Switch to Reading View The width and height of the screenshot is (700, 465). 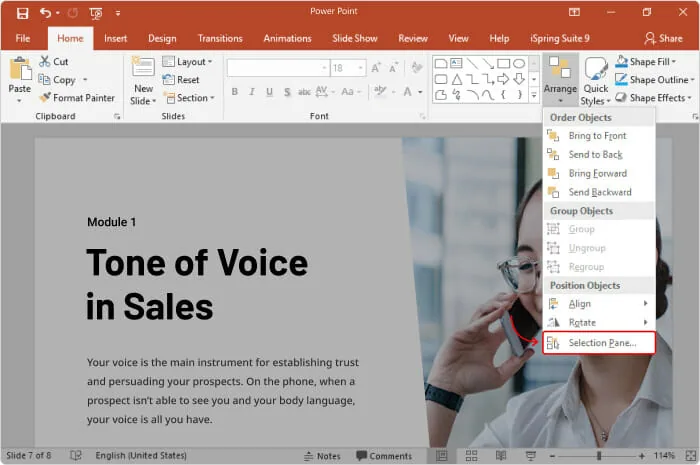501,456
